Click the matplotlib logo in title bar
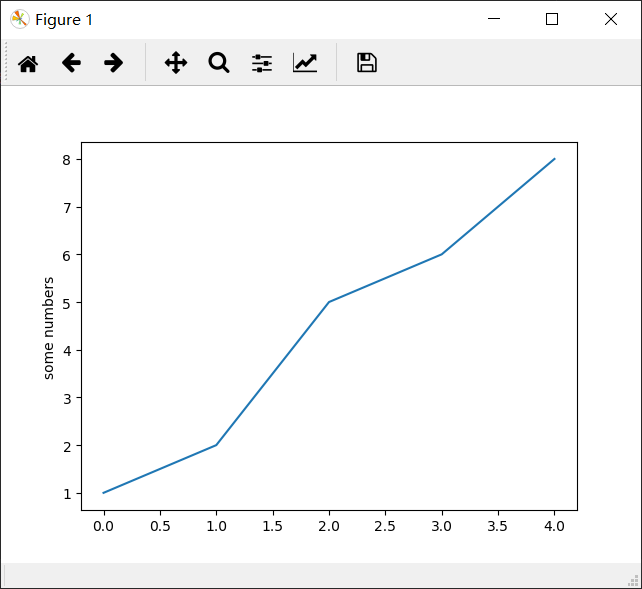The image size is (642, 589). [20, 19]
